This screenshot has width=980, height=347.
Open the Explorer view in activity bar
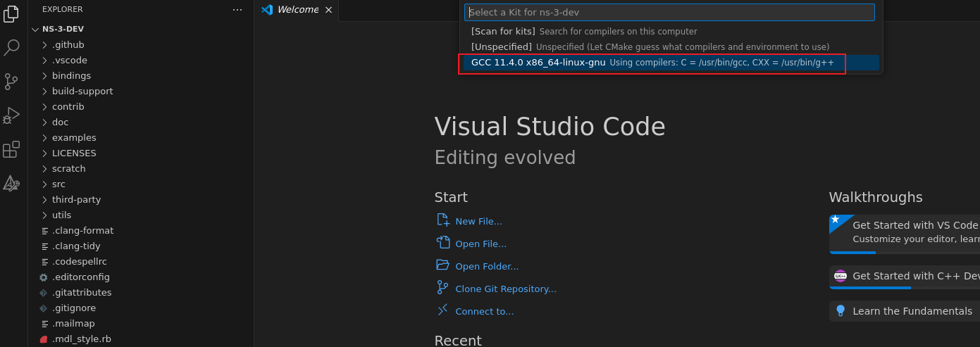11,14
